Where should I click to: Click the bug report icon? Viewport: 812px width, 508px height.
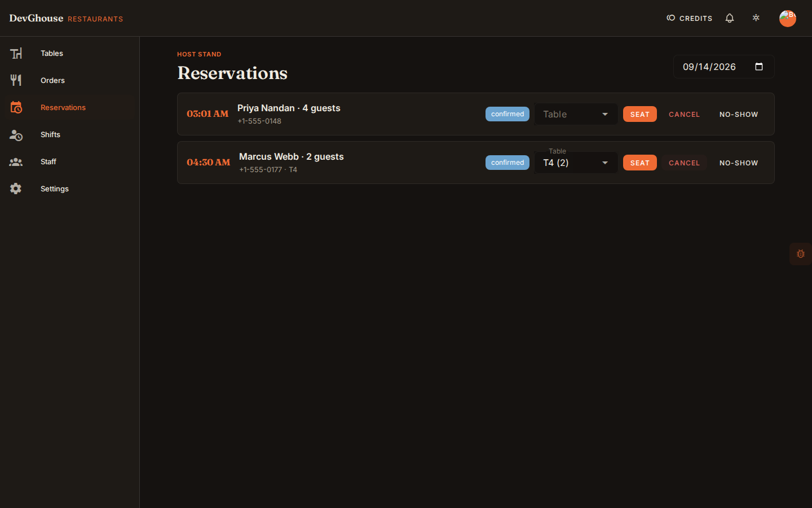coord(801,254)
